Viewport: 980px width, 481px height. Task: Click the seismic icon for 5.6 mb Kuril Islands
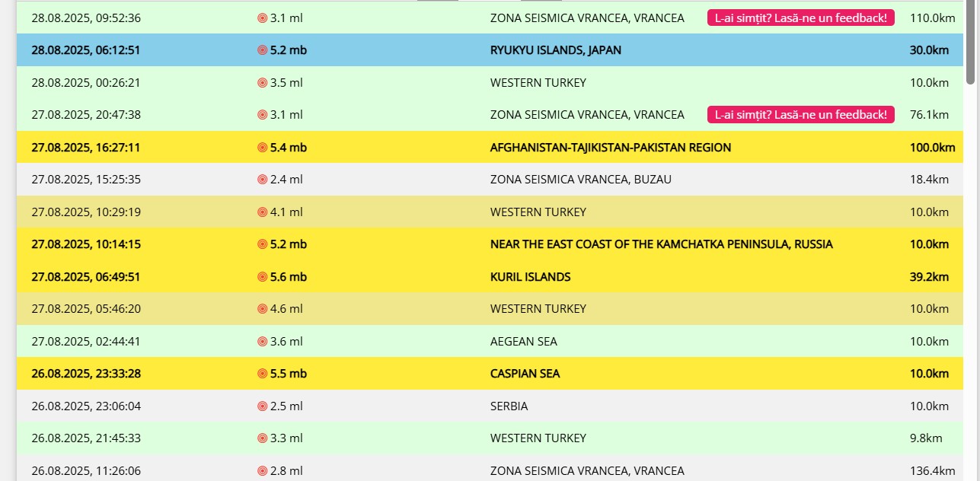coord(263,277)
